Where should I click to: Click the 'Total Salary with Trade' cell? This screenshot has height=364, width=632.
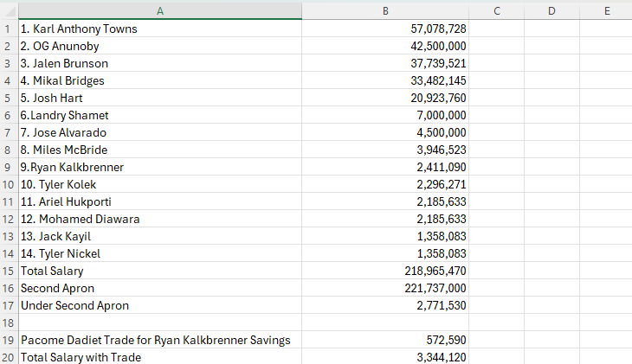click(160, 357)
